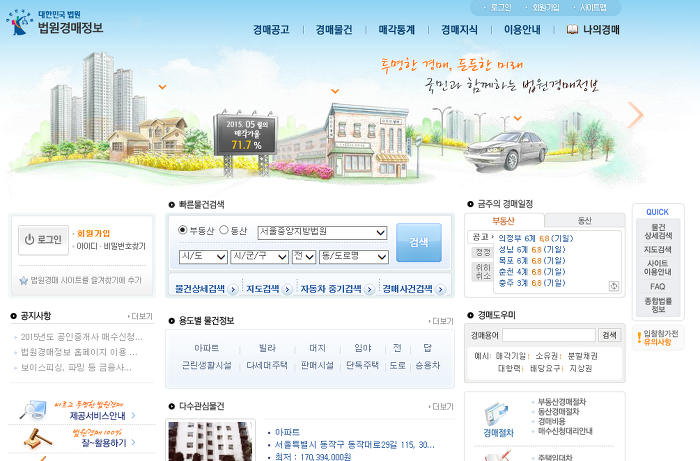Viewport: 700px width, 461px height.
Task: Click 검색 button next to 경매용어
Action: pyautogui.click(x=609, y=335)
